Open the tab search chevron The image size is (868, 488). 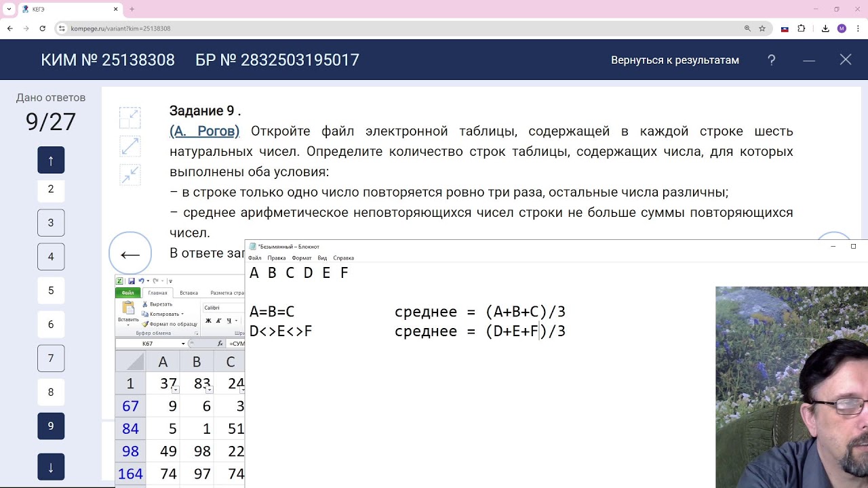9,9
